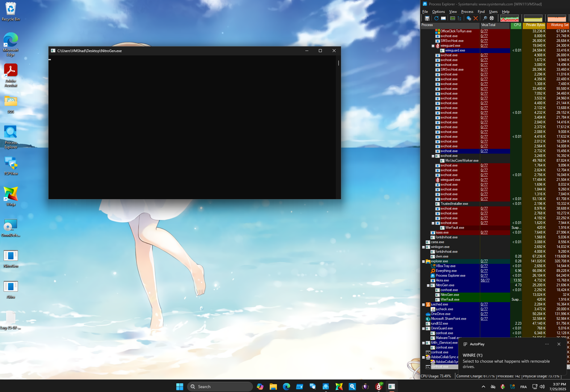
Task: Select the SOS folder on the desktop
Action: click(11, 104)
